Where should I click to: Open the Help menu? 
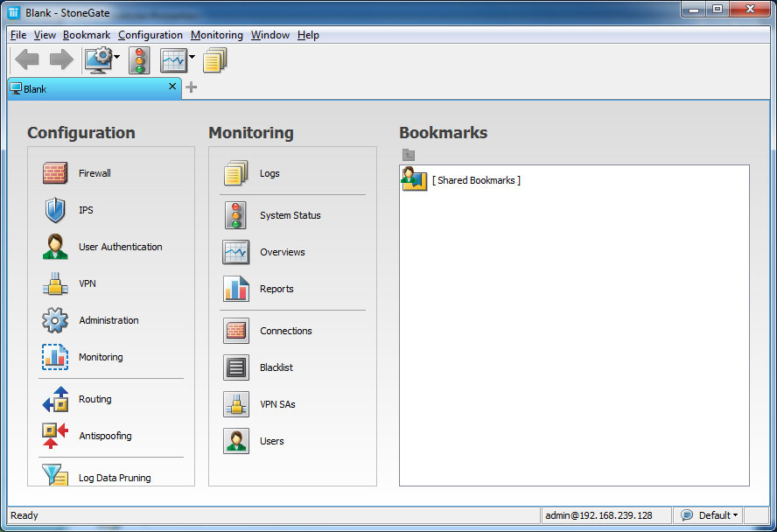(x=308, y=35)
